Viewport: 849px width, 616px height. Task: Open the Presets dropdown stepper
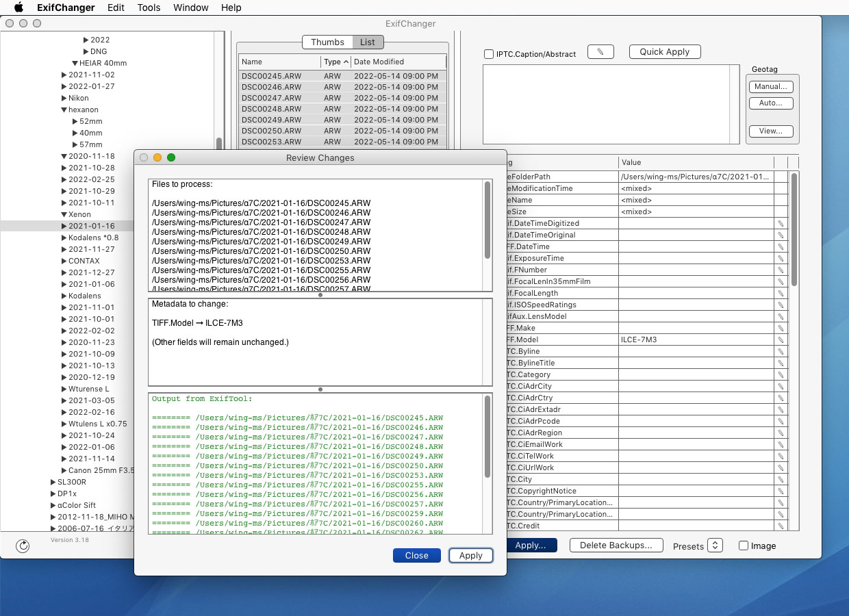click(715, 546)
